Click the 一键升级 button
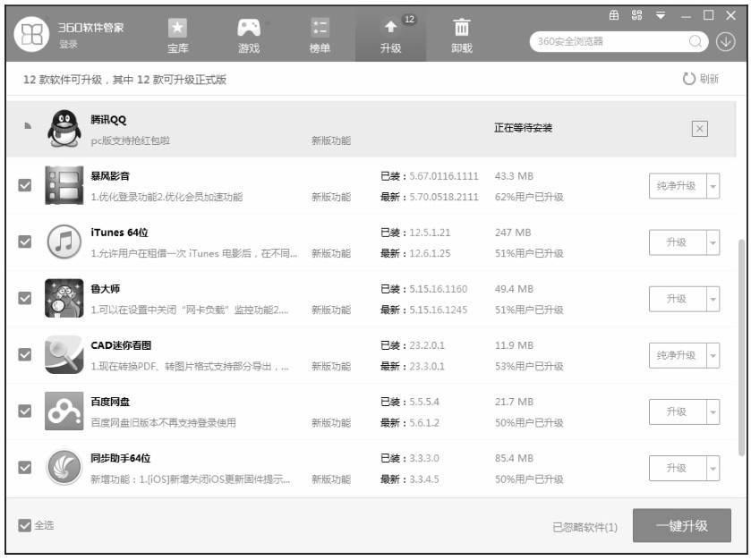This screenshot has height=560, width=751. click(681, 525)
